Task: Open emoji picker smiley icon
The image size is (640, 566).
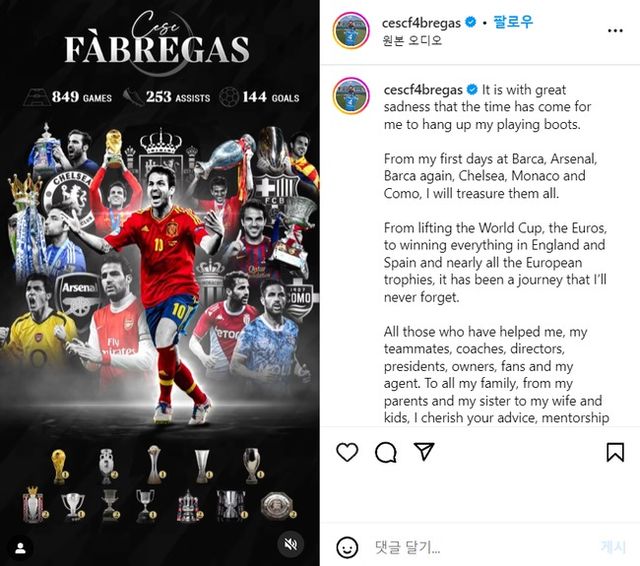Action: (347, 547)
